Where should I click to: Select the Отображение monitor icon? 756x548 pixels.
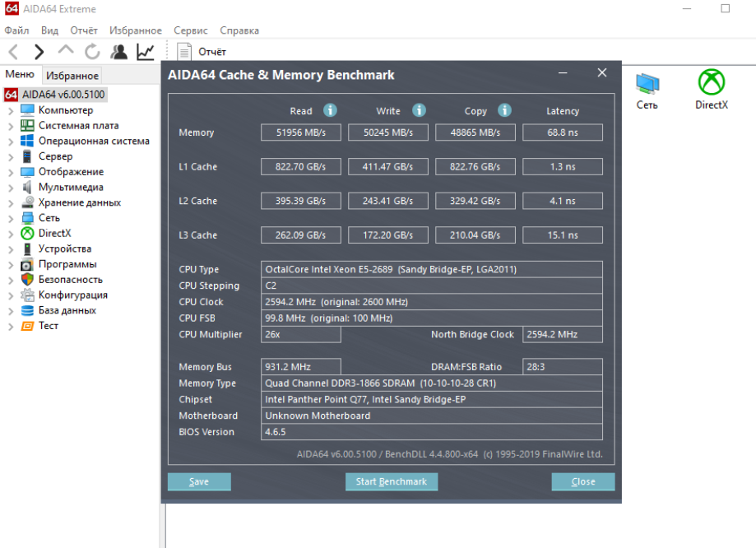click(27, 172)
